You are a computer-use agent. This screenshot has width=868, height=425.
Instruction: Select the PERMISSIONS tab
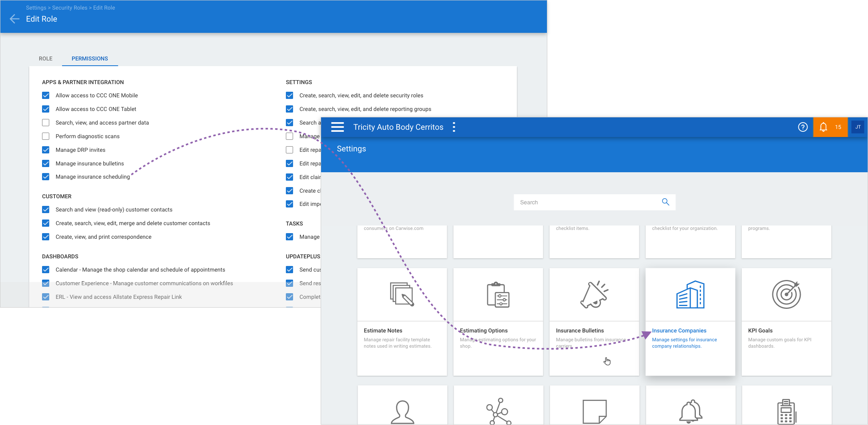(x=90, y=58)
